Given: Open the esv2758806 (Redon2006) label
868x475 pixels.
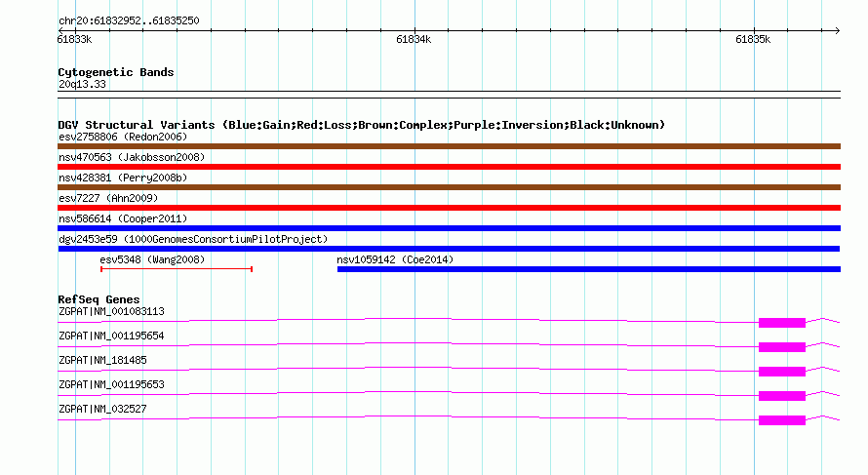Looking at the screenshot, I should [123, 137].
